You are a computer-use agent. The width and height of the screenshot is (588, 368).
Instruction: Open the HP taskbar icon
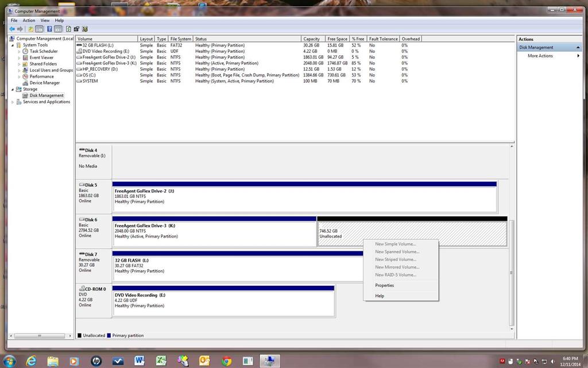(x=96, y=361)
